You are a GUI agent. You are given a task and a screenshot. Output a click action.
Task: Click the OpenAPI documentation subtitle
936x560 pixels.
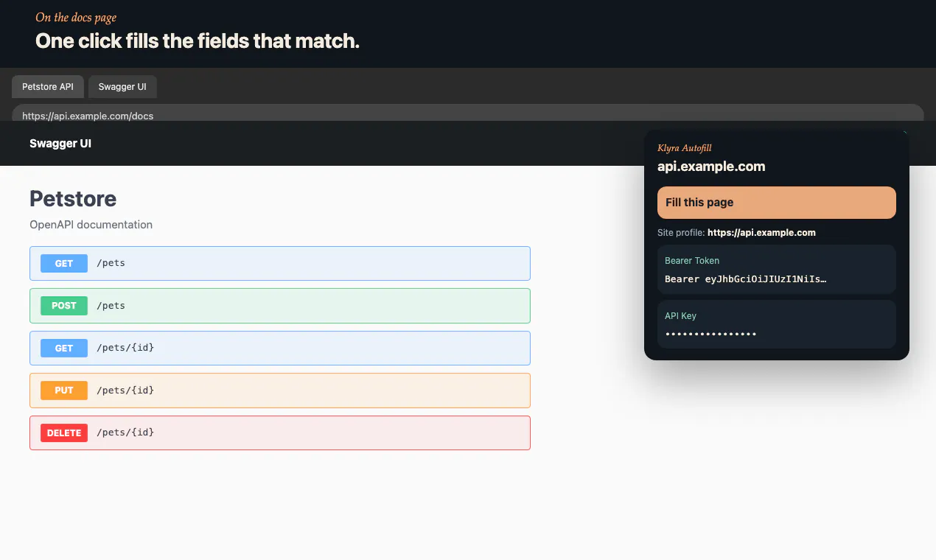click(91, 225)
